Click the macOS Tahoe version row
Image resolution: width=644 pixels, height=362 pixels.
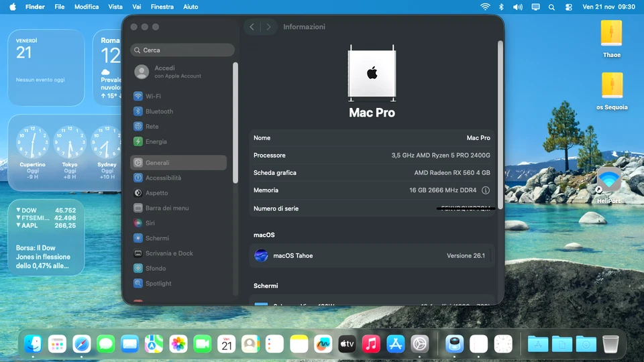click(x=372, y=255)
